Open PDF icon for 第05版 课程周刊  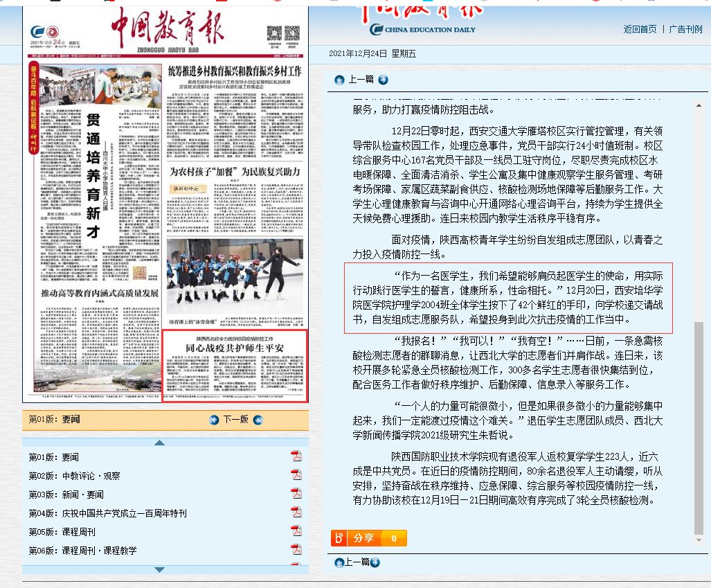pyautogui.click(x=296, y=531)
